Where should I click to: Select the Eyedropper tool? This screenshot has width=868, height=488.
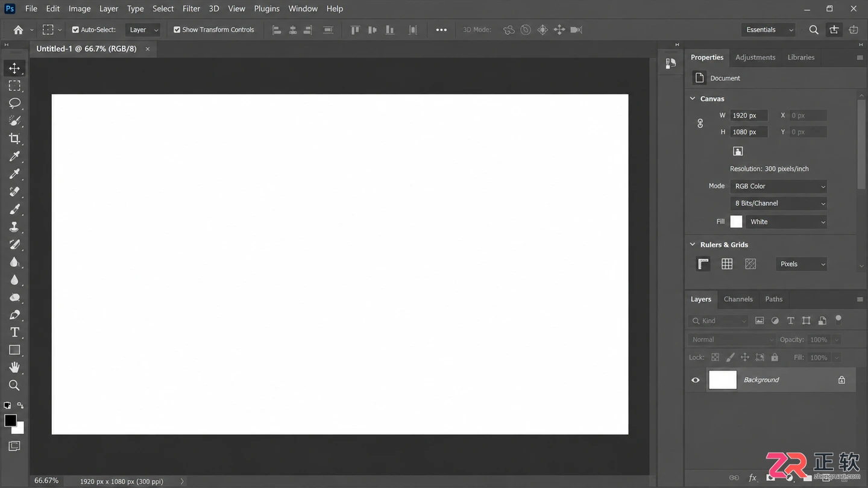[14, 157]
